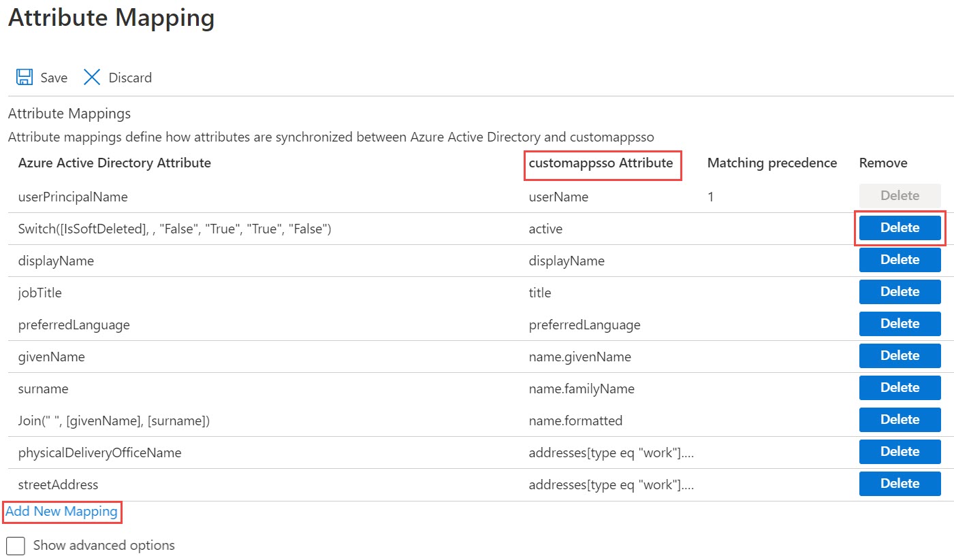Click the Discard X icon
The width and height of the screenshot is (954, 560).
92,77
